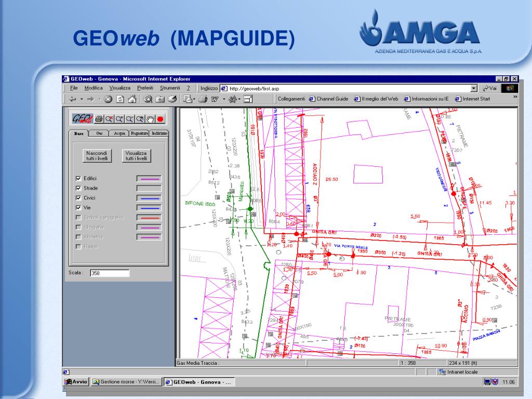The height and width of the screenshot is (399, 532).
Task: Click the Edifici purple line swatch
Action: click(x=149, y=179)
